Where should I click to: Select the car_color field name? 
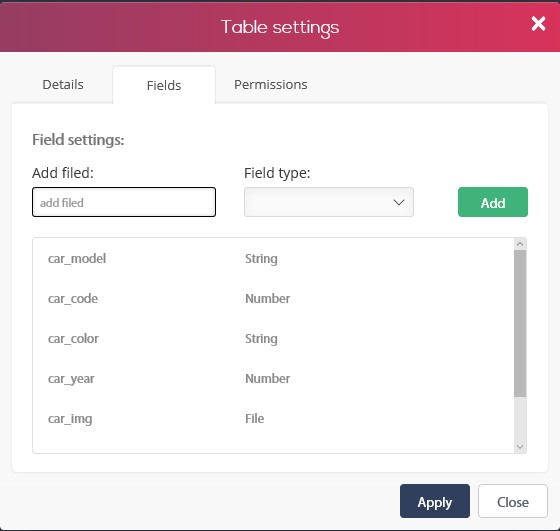click(73, 339)
